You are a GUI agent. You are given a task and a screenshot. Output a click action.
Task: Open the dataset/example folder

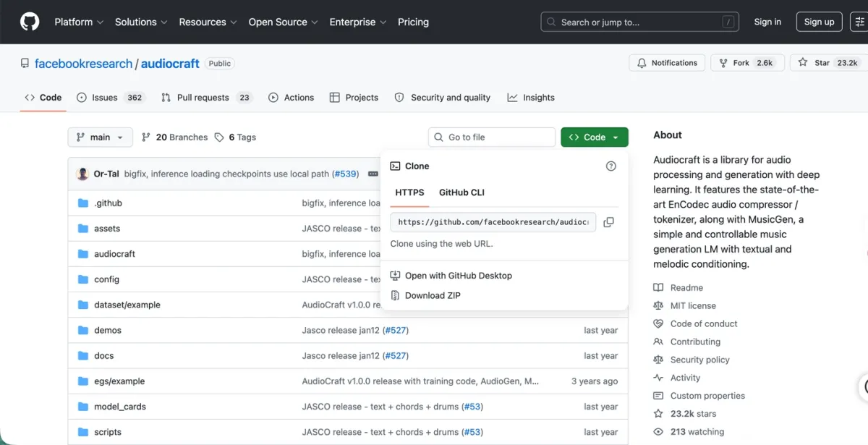coord(127,305)
